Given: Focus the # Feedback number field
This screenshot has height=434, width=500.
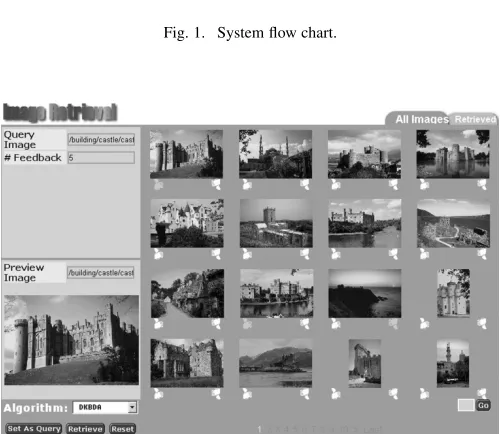Looking at the screenshot, I should pos(101,158).
